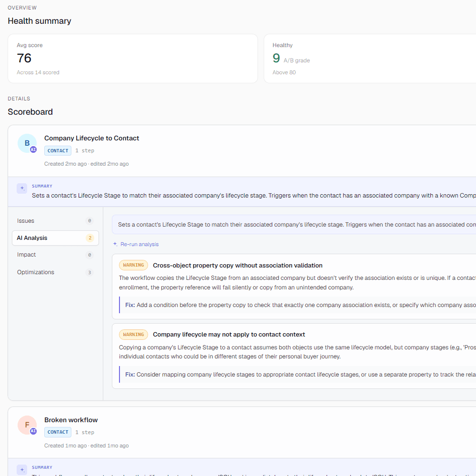
Task: Click the AI badge on the F grade
Action: [x=33, y=431]
